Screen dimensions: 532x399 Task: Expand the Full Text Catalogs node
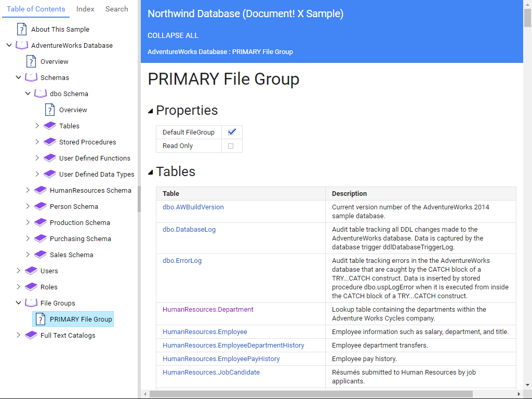19,335
